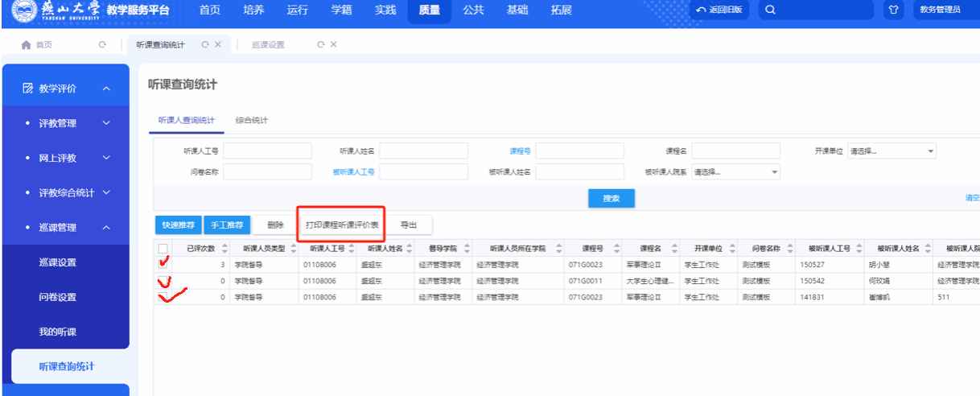Toggle the select-all header checkbox

tap(163, 249)
